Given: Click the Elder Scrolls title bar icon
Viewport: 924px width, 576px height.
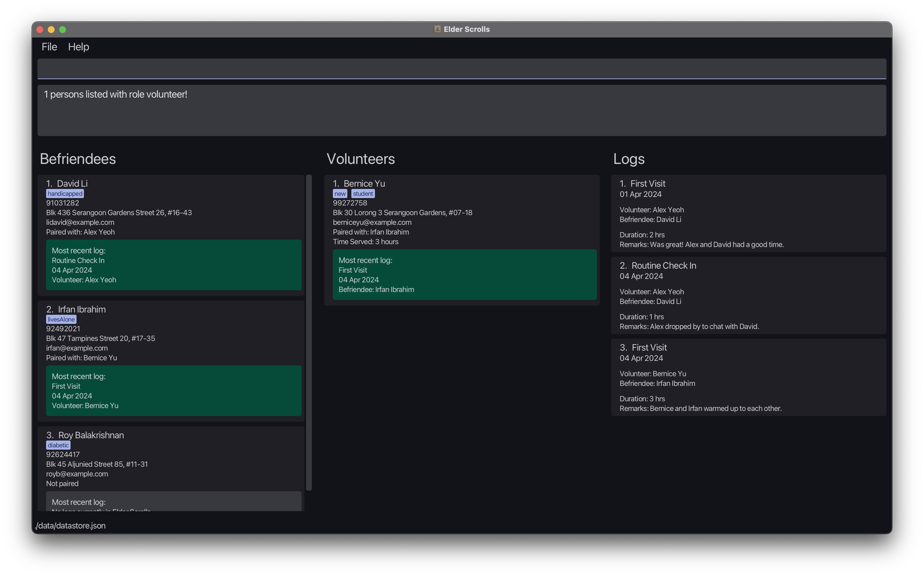Looking at the screenshot, I should [437, 29].
